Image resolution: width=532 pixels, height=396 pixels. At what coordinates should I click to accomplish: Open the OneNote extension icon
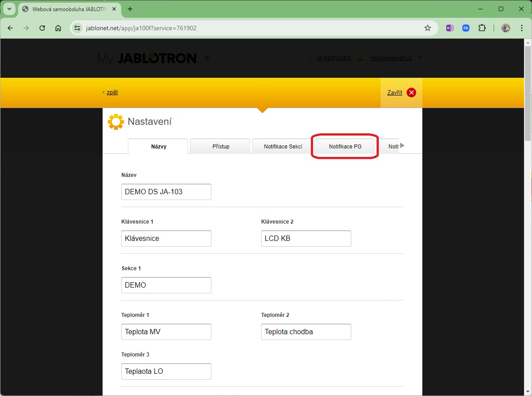pos(449,28)
